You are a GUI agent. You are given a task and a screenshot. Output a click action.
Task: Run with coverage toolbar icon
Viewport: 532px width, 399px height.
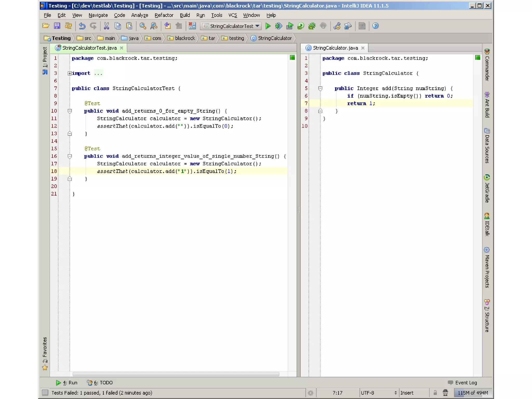coord(290,26)
